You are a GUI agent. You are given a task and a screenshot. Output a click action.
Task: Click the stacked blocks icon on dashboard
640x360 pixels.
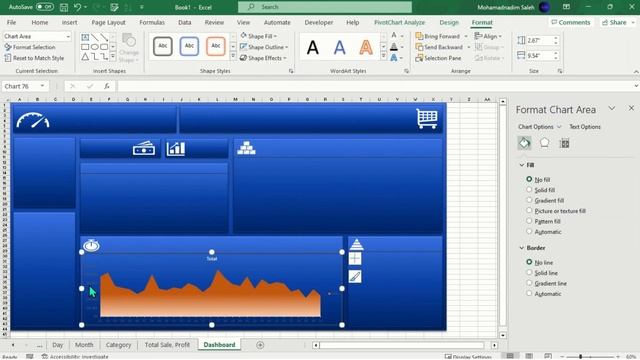(x=246, y=148)
